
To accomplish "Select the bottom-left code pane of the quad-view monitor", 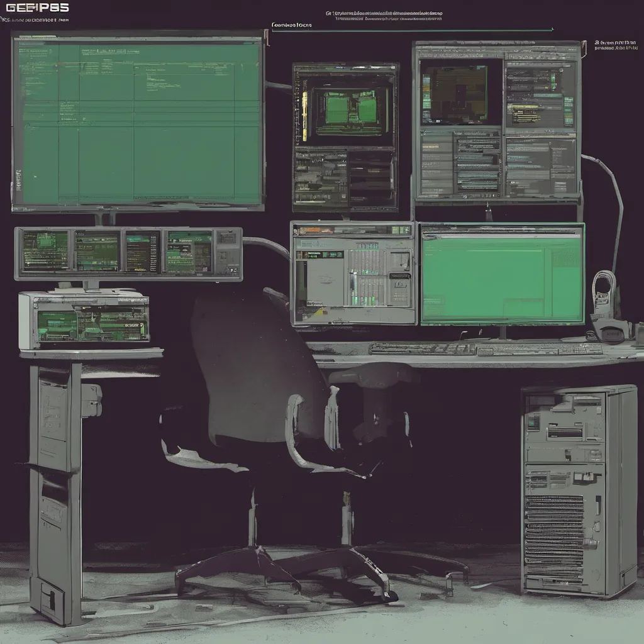I will [x=460, y=162].
